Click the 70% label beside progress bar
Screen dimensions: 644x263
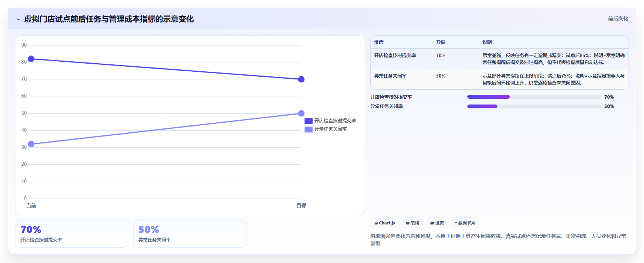click(x=609, y=97)
